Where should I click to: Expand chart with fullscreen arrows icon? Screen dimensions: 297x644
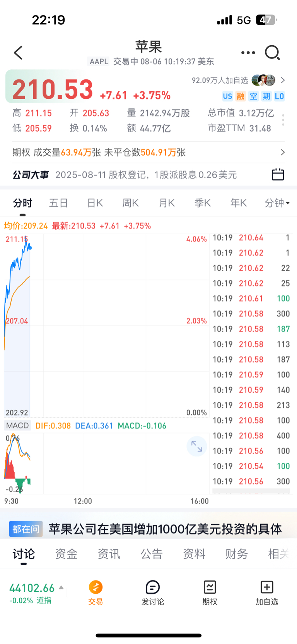click(197, 447)
